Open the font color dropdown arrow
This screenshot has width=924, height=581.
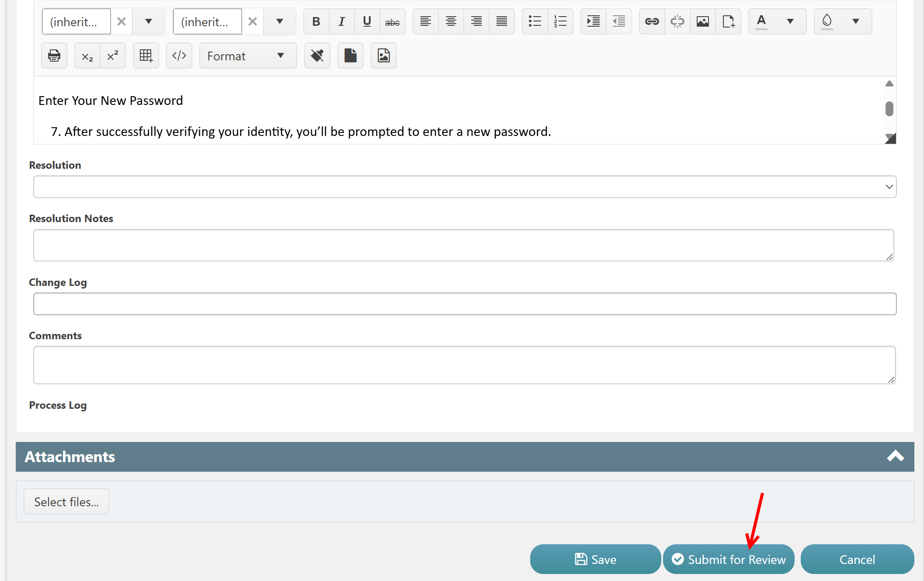click(790, 21)
